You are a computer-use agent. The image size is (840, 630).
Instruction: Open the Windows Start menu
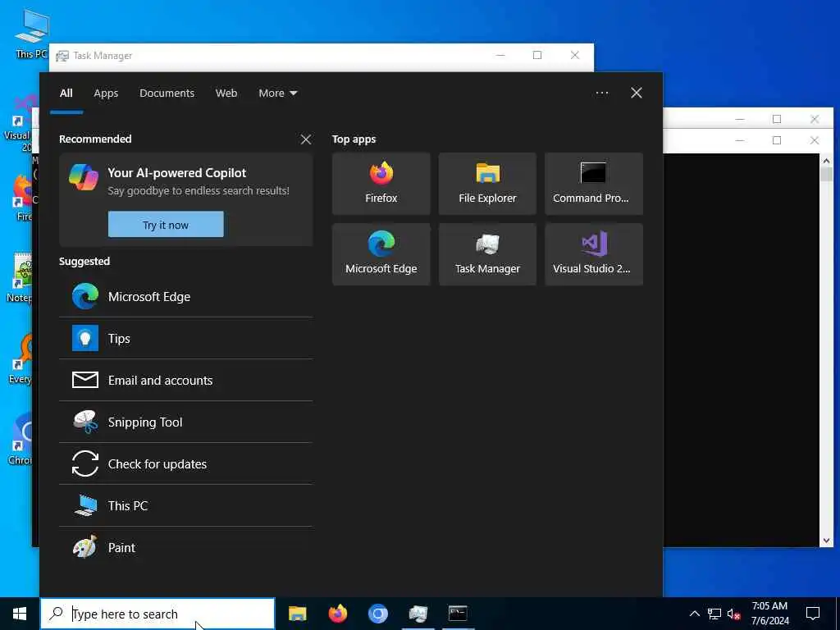(20, 614)
